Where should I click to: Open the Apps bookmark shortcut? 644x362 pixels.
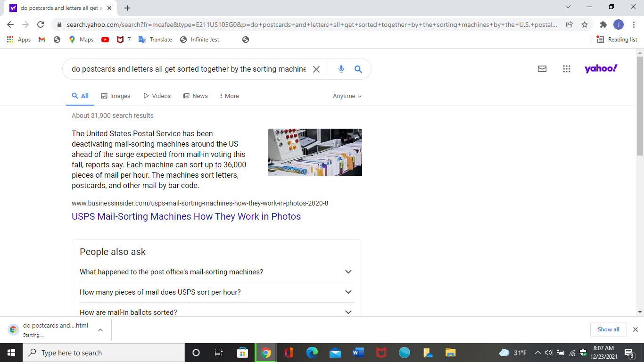[x=19, y=40]
